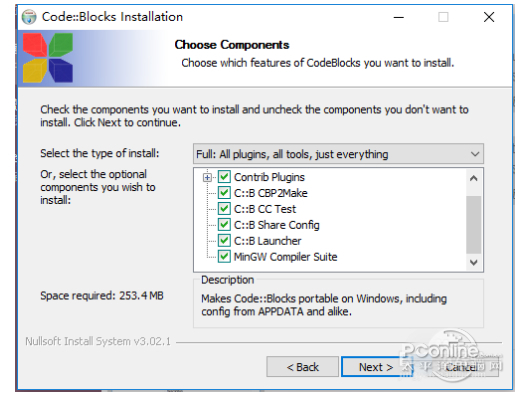
Task: Cancel the Code::Blocks installation
Action: pos(461,367)
